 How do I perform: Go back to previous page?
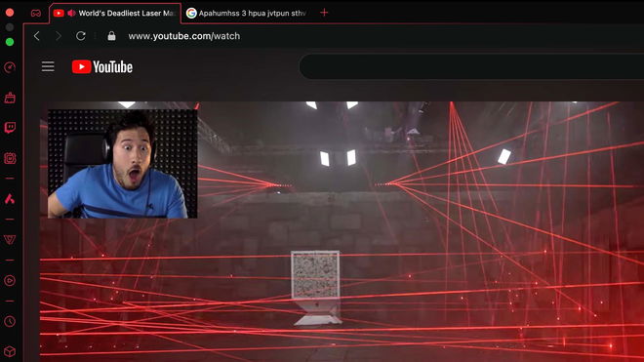click(x=36, y=36)
